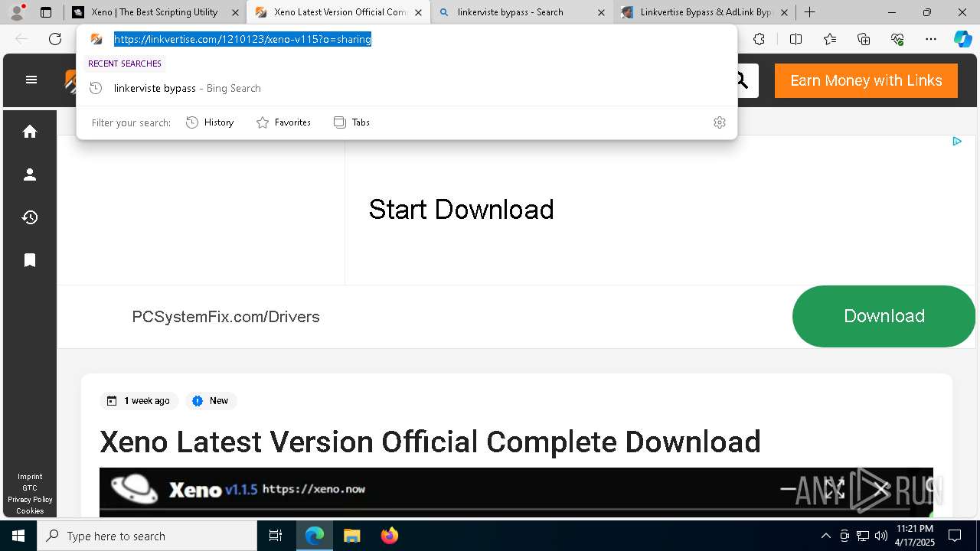Close the Xeno Latest Version tab
This screenshot has width=980, height=551.
[x=418, y=12]
